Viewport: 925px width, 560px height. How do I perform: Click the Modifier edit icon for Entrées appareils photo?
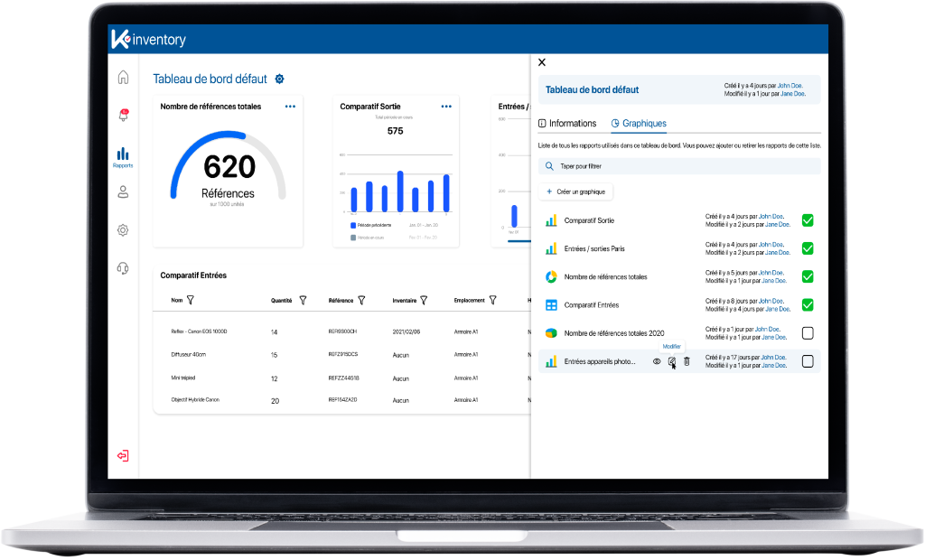tap(671, 361)
